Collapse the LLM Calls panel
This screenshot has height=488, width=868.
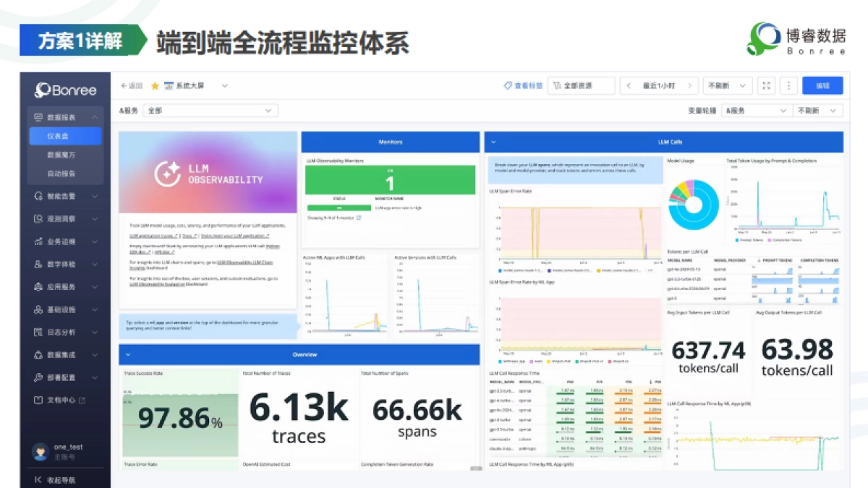click(494, 142)
